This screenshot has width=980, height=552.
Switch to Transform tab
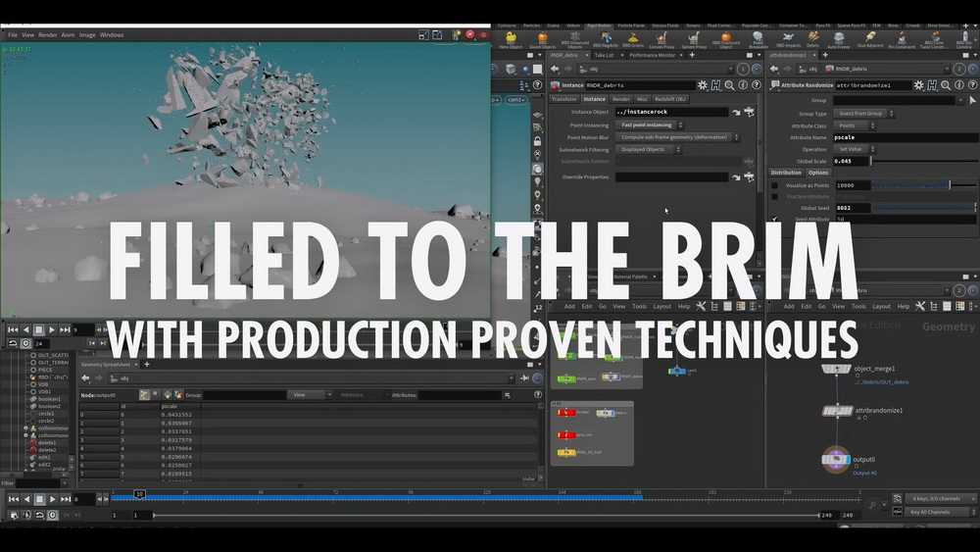[x=563, y=99]
